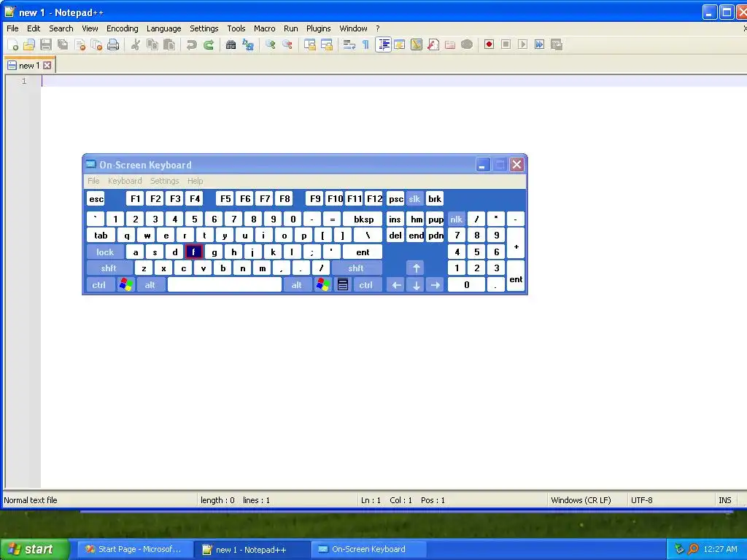Click the numpad ent key
The width and height of the screenshot is (747, 560).
(516, 276)
